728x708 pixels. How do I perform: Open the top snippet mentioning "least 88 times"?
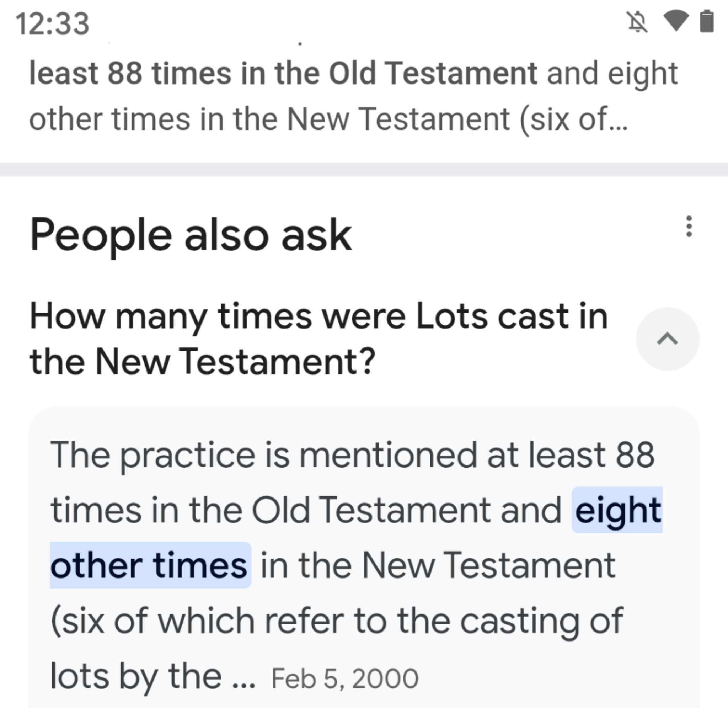point(353,73)
